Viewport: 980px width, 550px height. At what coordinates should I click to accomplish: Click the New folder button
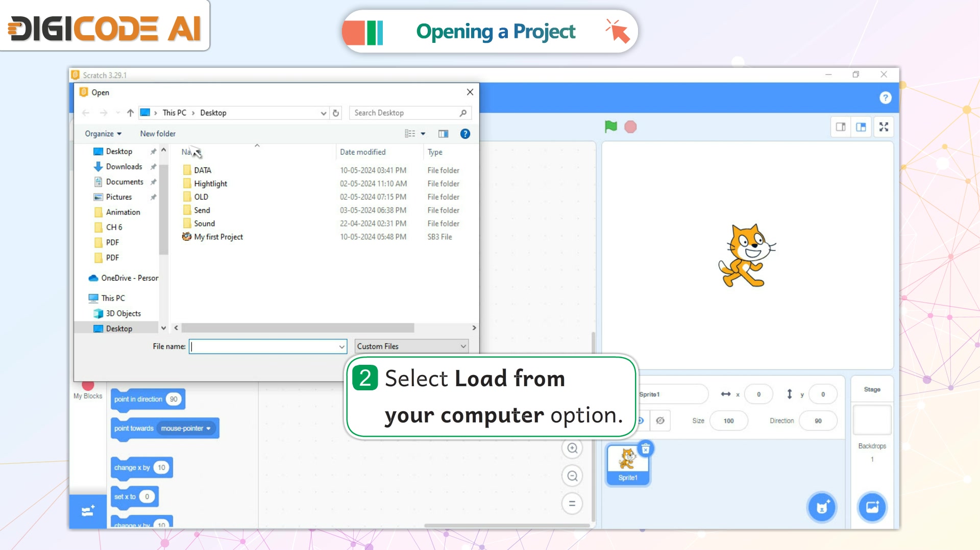point(158,134)
